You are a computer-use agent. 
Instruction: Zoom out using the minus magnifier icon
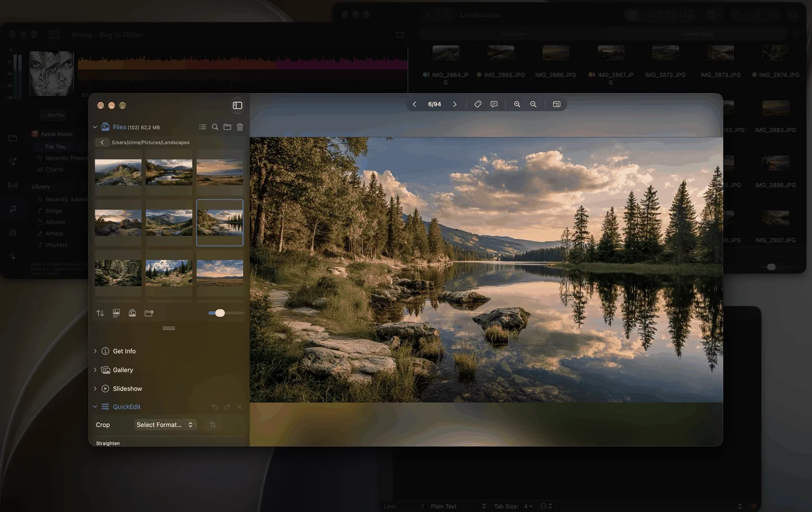(533, 104)
